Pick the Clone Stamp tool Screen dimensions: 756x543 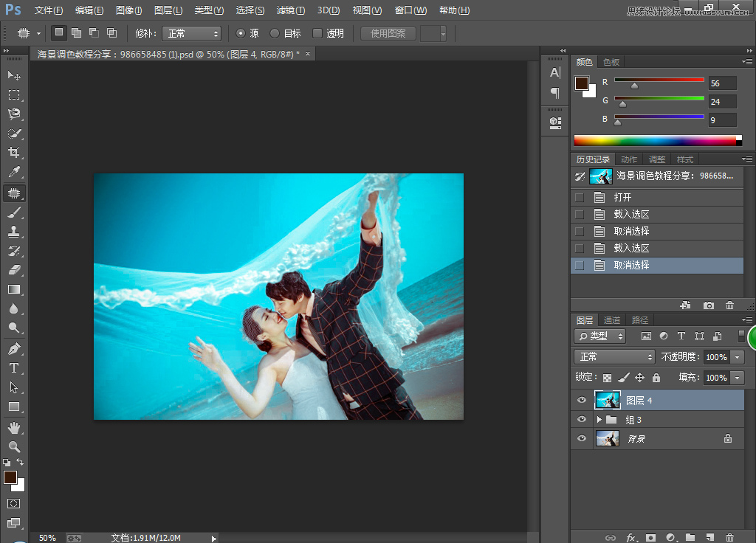(14, 232)
